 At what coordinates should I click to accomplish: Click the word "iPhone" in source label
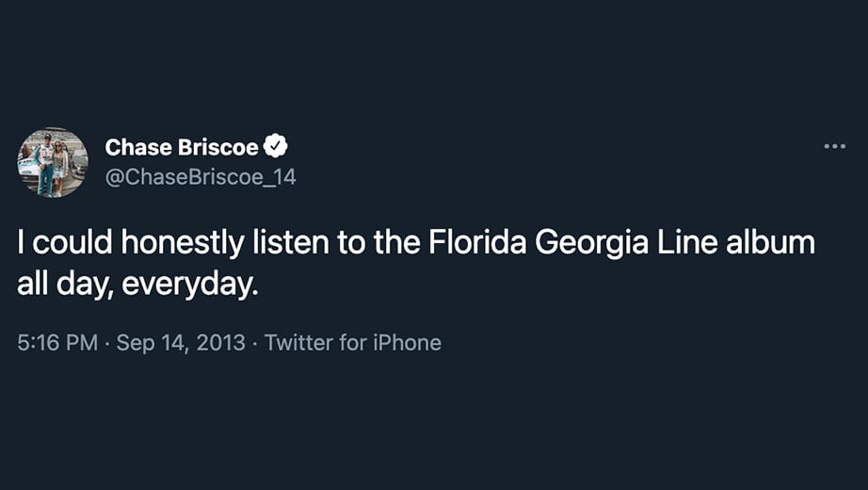point(407,343)
